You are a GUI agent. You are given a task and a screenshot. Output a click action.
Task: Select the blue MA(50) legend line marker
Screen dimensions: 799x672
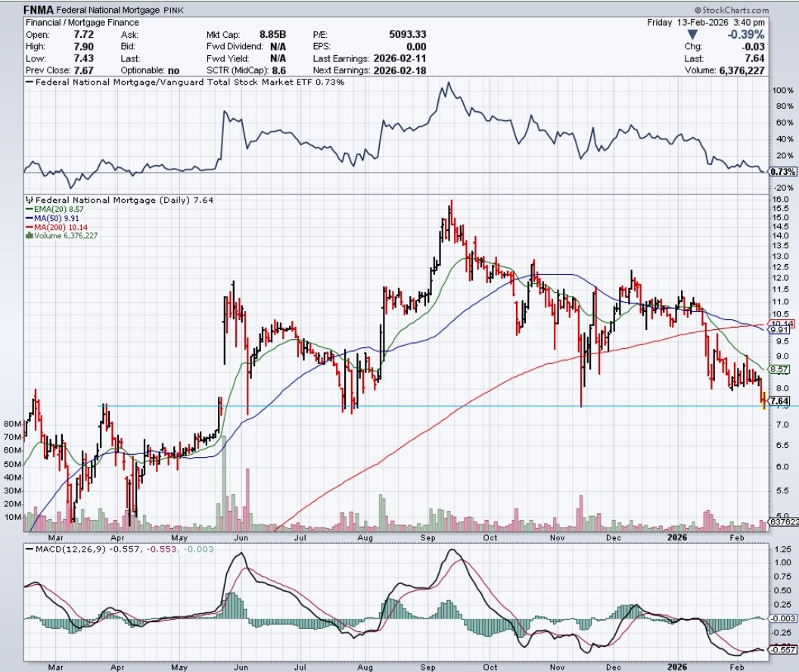click(x=30, y=218)
